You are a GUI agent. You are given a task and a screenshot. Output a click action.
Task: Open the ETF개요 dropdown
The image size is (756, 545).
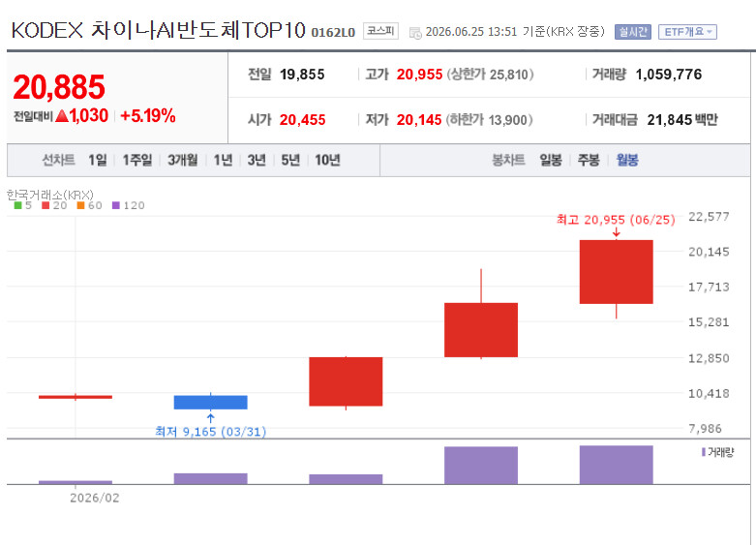(687, 32)
